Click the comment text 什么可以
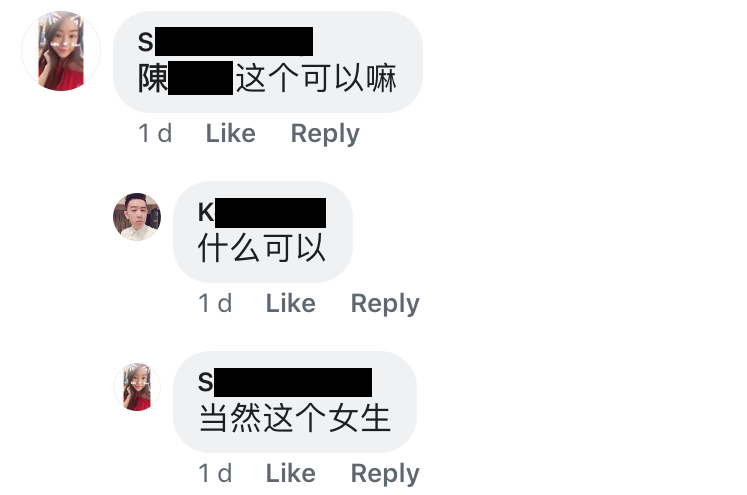Screen dimensions: 747x495 click(262, 248)
